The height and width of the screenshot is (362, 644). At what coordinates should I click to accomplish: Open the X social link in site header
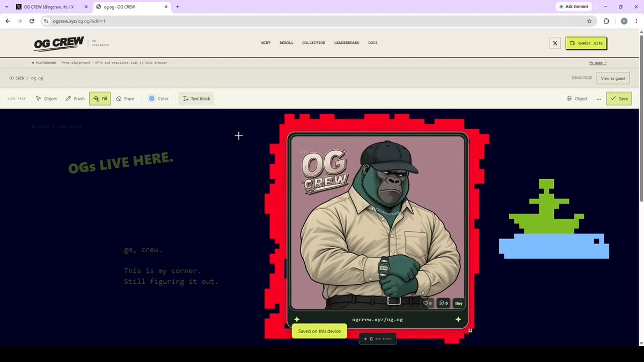point(555,43)
